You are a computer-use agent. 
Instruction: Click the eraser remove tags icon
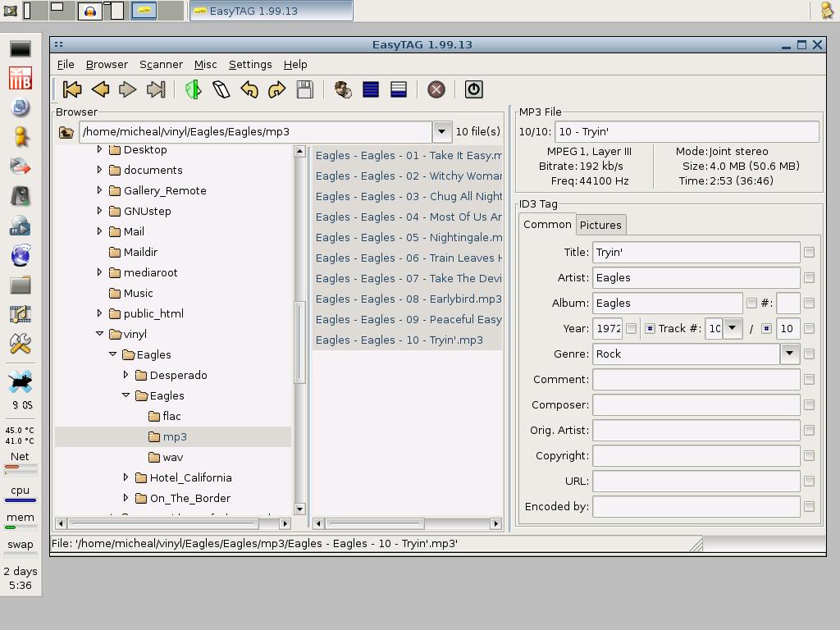[221, 89]
